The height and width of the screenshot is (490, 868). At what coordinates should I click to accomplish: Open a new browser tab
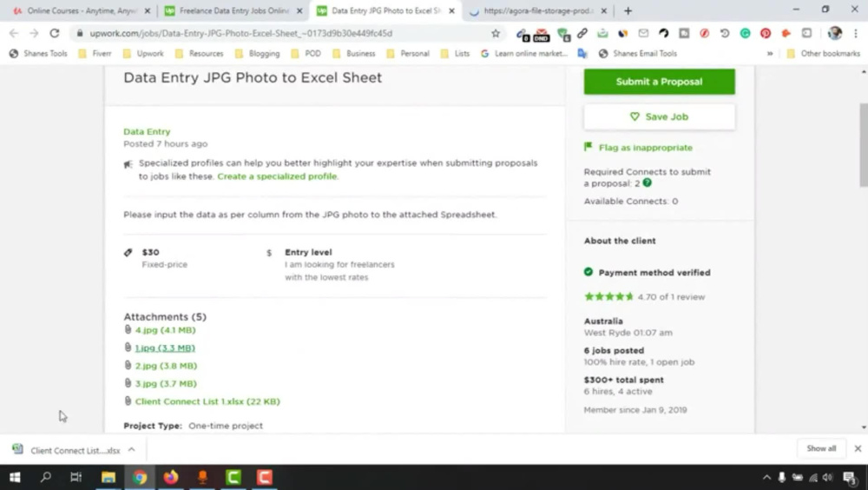pyautogui.click(x=628, y=10)
